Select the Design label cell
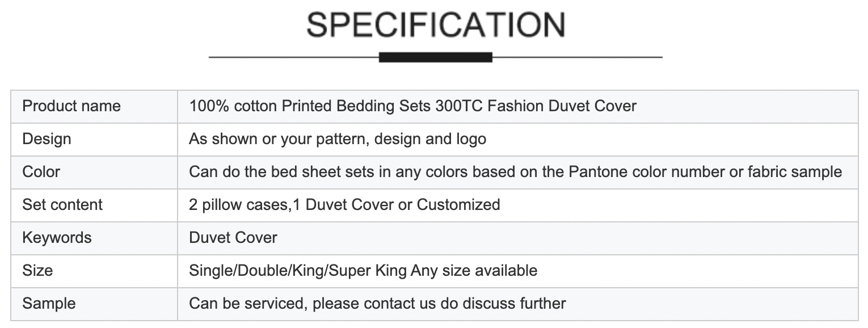This screenshot has width=868, height=328. [x=94, y=139]
